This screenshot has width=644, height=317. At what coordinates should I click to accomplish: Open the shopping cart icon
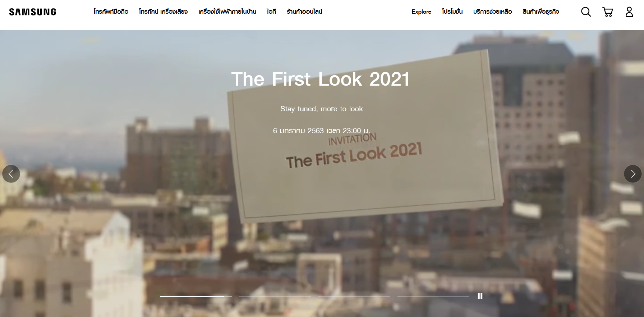608,12
